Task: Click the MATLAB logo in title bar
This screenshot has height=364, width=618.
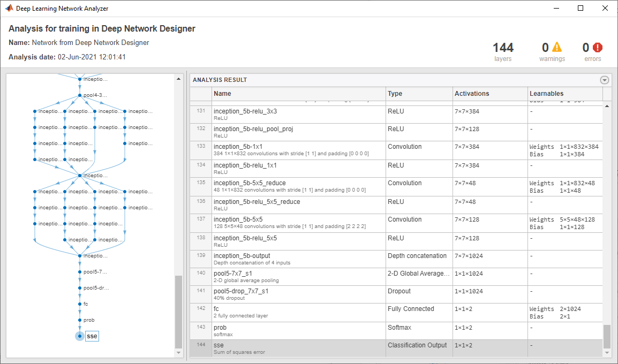Action: (x=9, y=8)
